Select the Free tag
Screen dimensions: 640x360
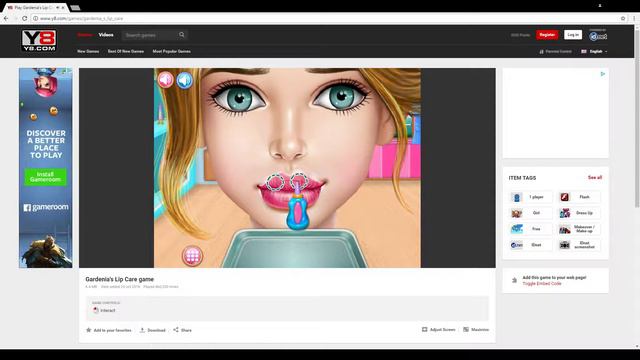531,229
